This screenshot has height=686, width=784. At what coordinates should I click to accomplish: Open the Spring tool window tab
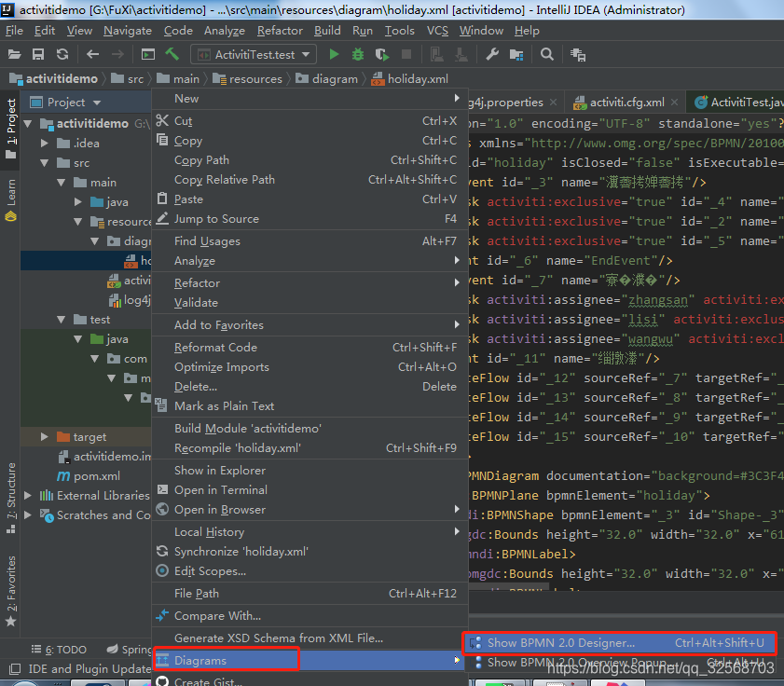point(129,650)
